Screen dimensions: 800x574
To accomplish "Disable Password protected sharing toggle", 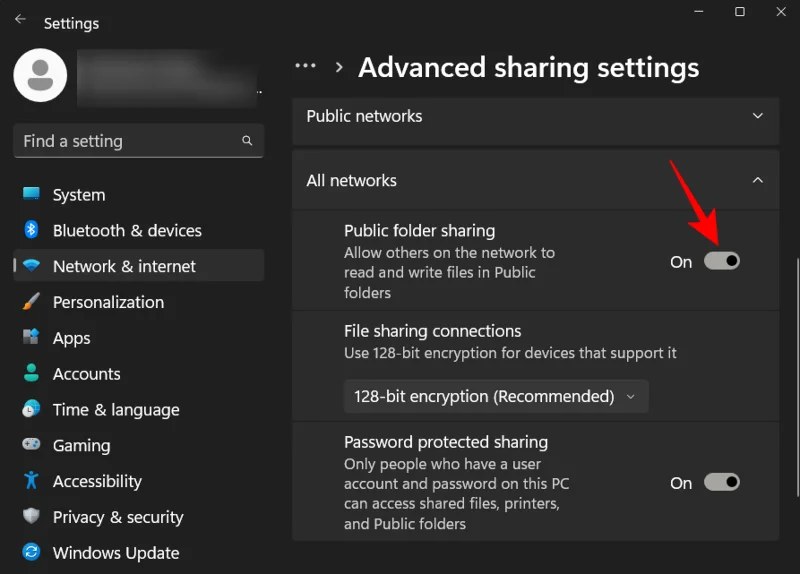I will [x=721, y=482].
